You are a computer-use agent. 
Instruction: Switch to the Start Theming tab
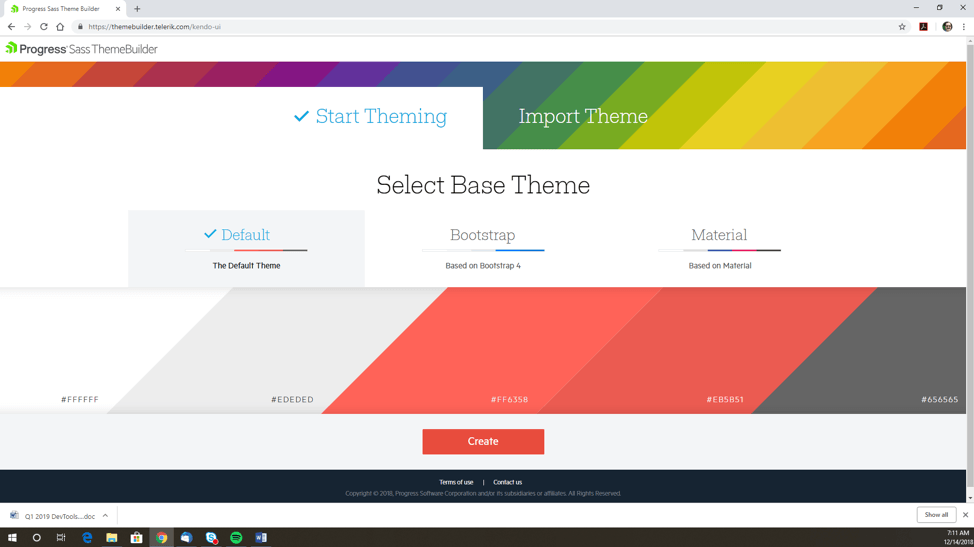(x=371, y=117)
